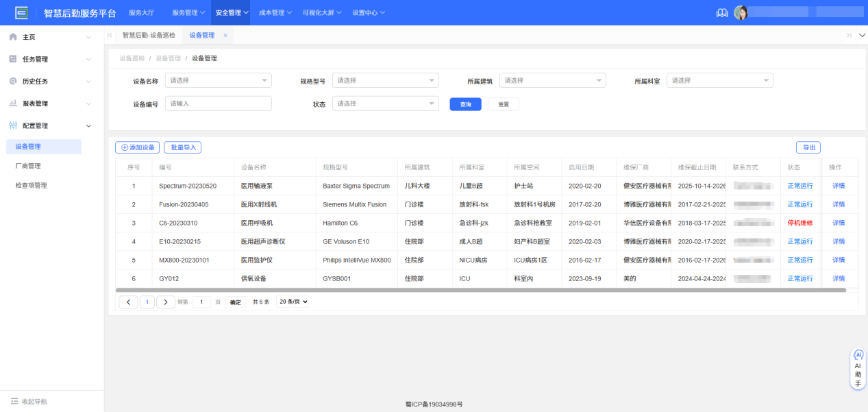Open 详情 link for Spectrum-20230520 device
This screenshot has width=868, height=412.
(837, 185)
